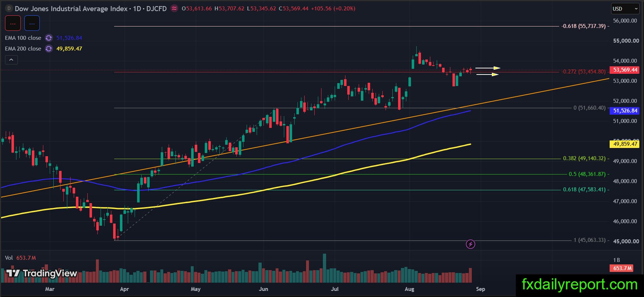The height and width of the screenshot is (297, 644).
Task: Click the 1B volume axis label
Action: point(616,260)
